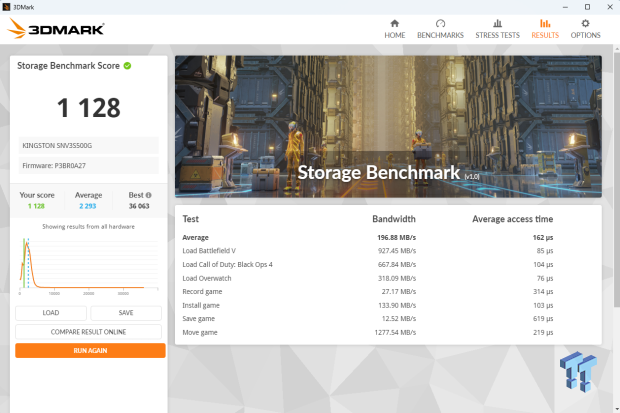Click the Firmware: P3BR0A27 field
Image resolution: width=620 pixels, height=413 pixels.
(x=89, y=166)
